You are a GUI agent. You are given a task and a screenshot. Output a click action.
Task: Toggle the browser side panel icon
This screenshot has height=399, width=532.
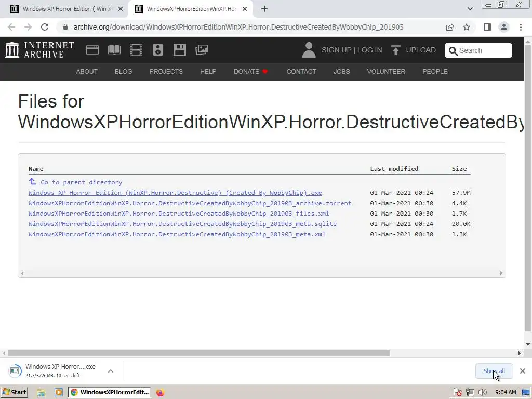pyautogui.click(x=487, y=27)
